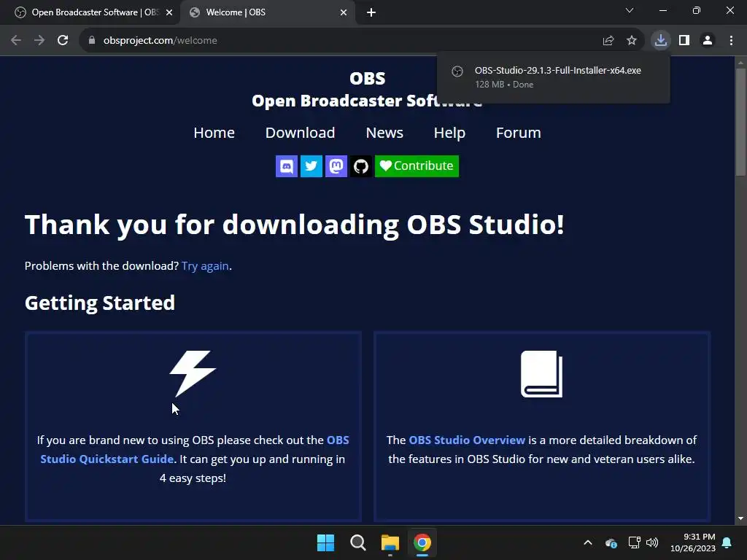Open the OBS Studio Overview link
Image resolution: width=747 pixels, height=560 pixels.
467,440
